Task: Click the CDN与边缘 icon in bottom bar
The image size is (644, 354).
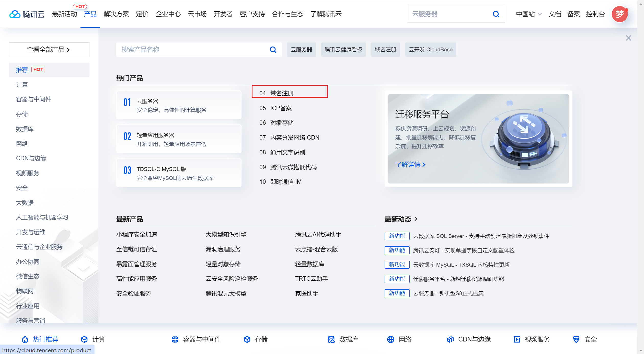Action: (450, 339)
